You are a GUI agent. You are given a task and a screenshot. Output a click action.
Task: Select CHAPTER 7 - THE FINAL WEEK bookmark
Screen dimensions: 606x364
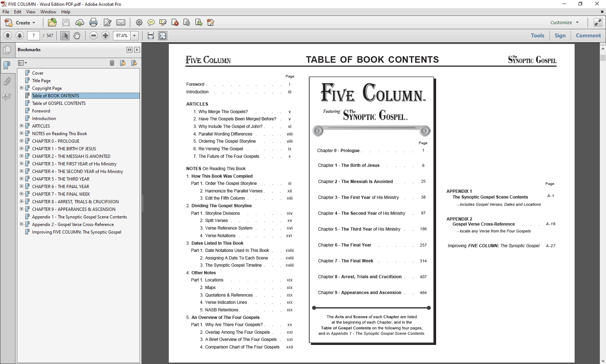(x=61, y=194)
